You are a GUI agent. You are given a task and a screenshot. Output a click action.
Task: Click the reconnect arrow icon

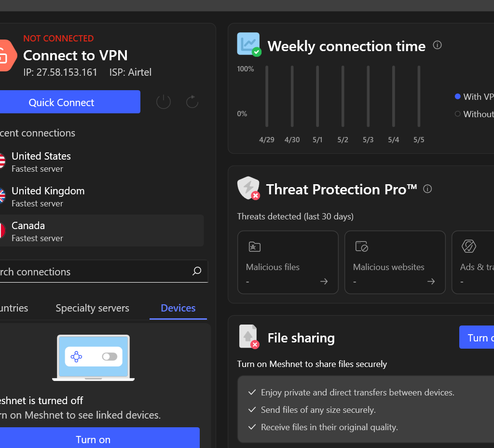click(192, 102)
